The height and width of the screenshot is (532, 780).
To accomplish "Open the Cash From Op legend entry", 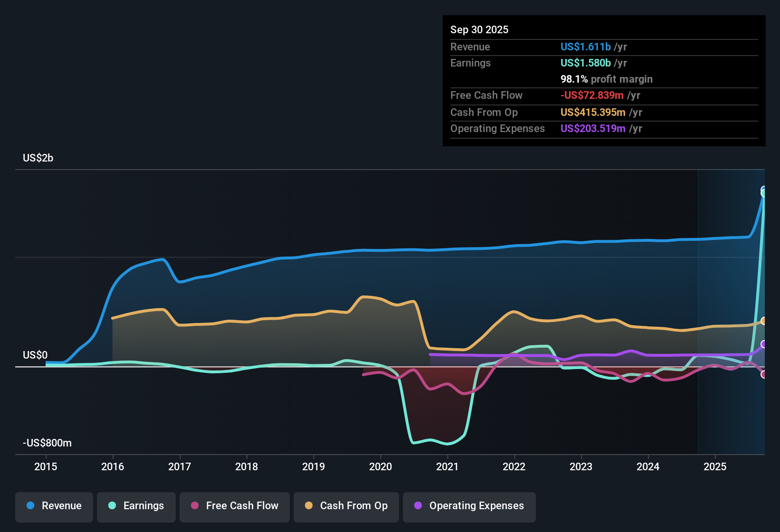I will 346,506.
